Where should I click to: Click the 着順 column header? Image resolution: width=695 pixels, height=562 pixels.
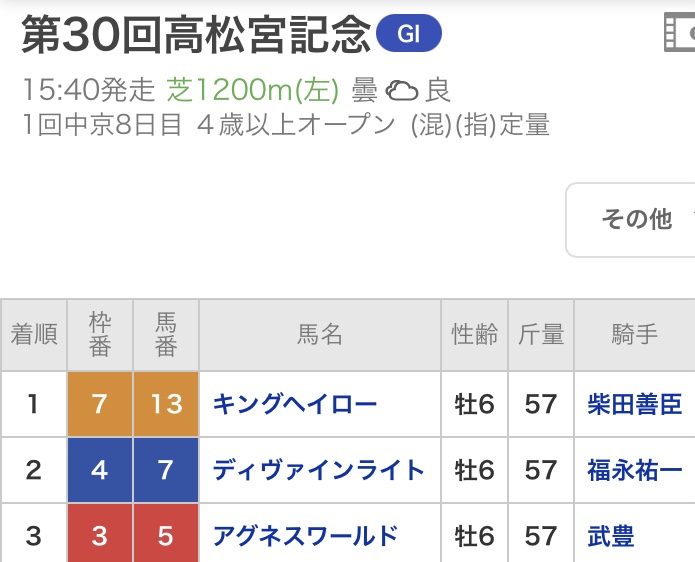click(34, 335)
